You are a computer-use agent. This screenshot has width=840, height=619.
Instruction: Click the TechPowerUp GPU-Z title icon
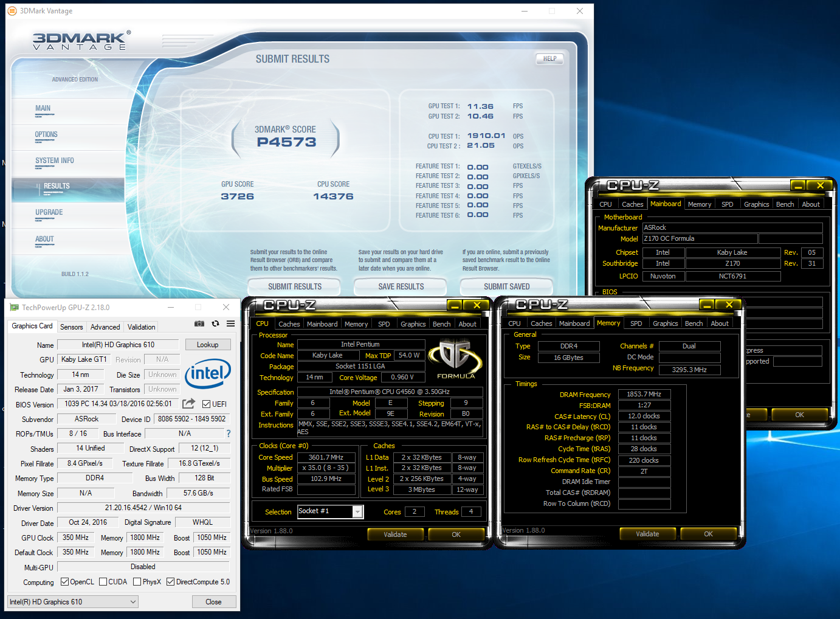[14, 308]
